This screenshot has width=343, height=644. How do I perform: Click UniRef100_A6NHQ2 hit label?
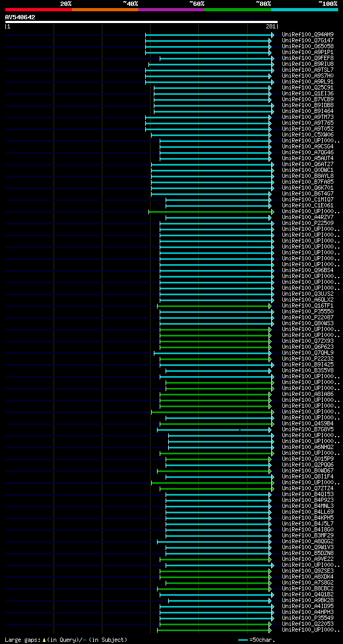[x=308, y=447]
